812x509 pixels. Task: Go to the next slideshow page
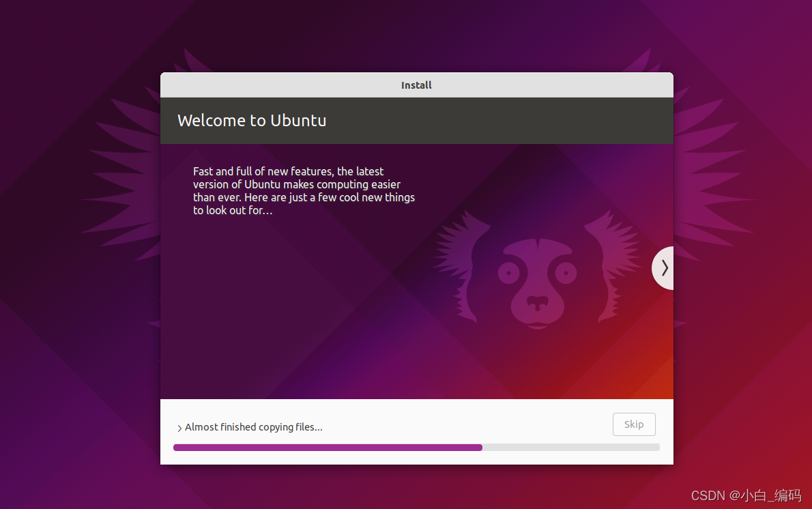[x=663, y=268]
